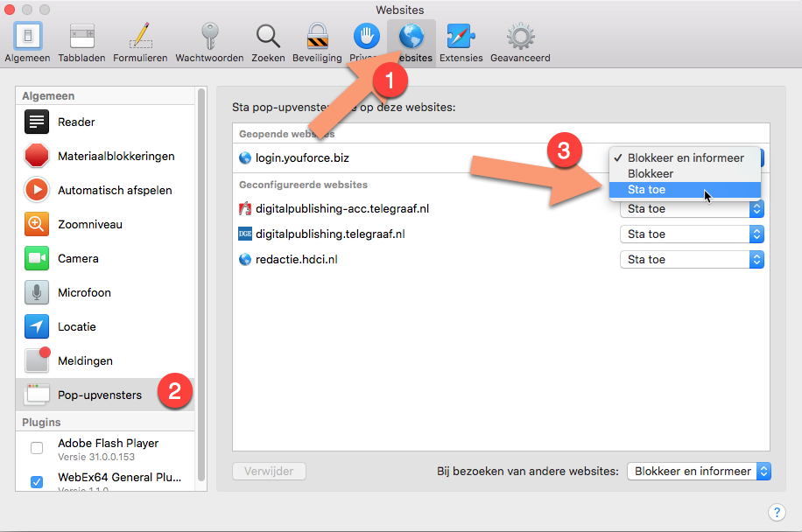The image size is (802, 532).
Task: Switch to Wachtwoorden key icon
Action: click(x=209, y=42)
